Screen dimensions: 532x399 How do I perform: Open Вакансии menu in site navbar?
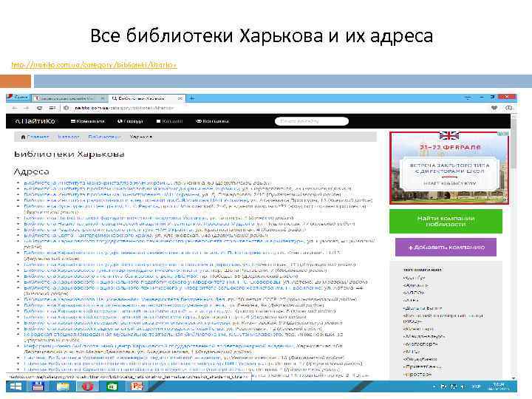click(213, 121)
